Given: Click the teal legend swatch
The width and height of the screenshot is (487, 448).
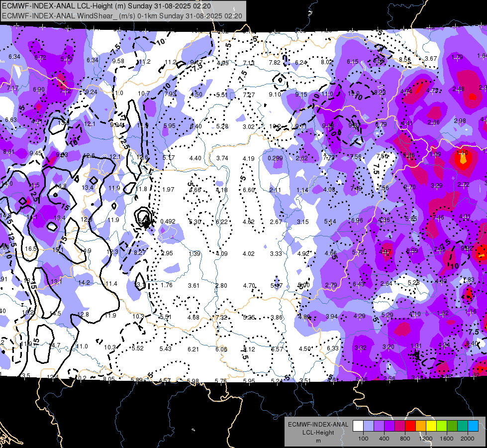Looking at the screenshot, I should point(463,426).
